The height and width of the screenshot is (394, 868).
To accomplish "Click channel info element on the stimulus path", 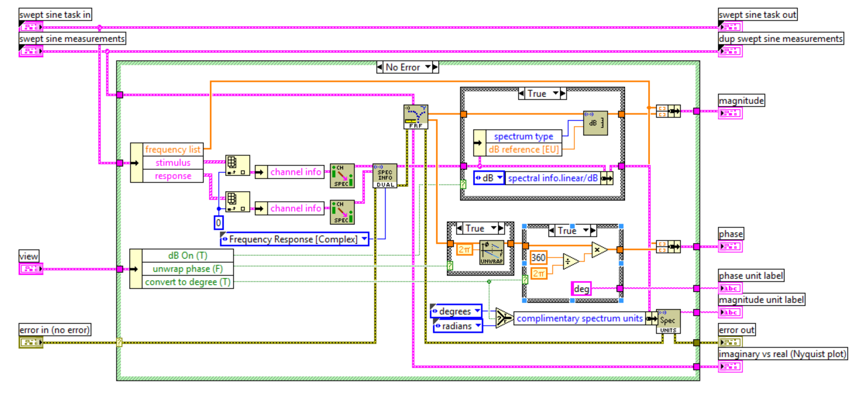I will pyautogui.click(x=295, y=172).
